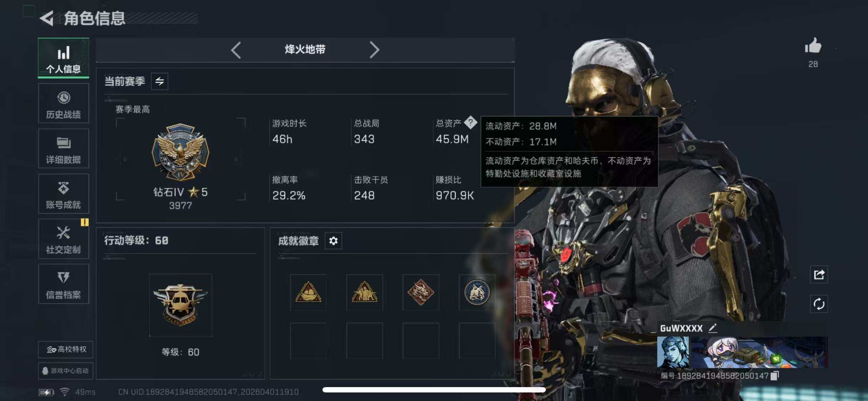Tap the thumbs-up like icon
This screenshot has height=401, width=868.
tap(813, 46)
